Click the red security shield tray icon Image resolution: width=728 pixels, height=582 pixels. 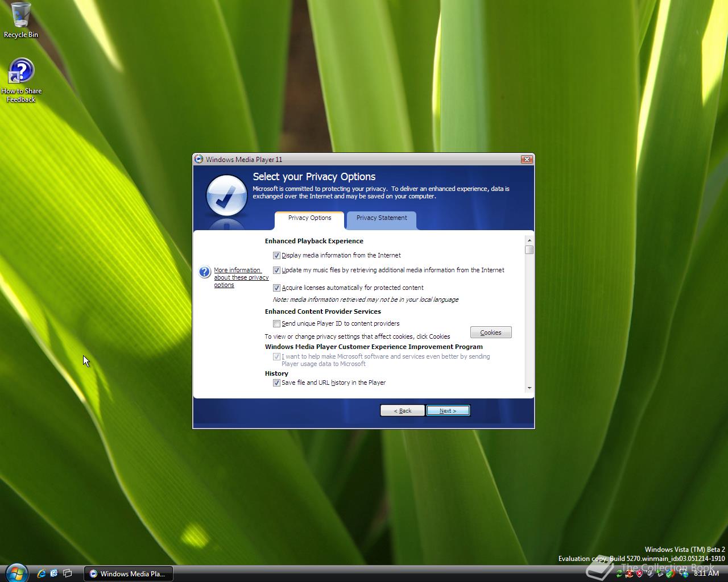tap(639, 574)
